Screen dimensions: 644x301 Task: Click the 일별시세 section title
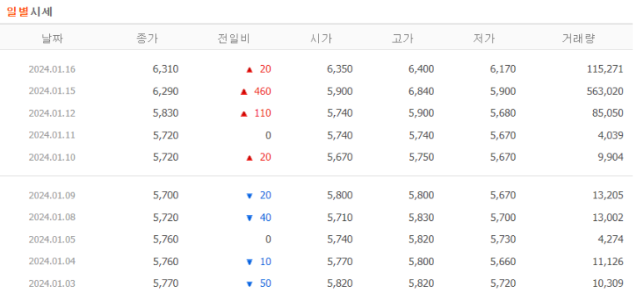point(29,12)
